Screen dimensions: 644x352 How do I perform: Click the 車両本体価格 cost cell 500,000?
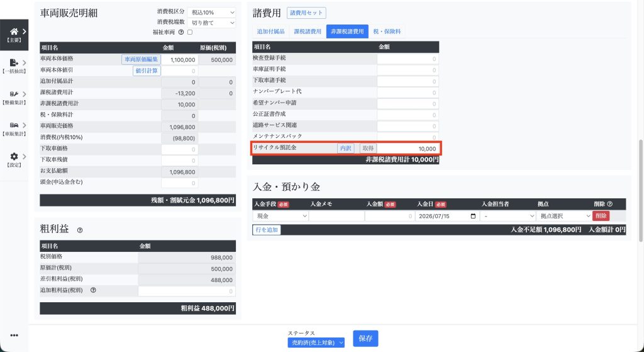217,60
